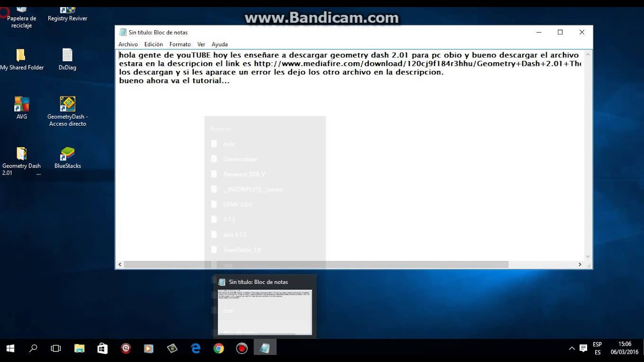Open the Ver menu in Notepad
This screenshot has width=644, height=362.
tap(201, 44)
